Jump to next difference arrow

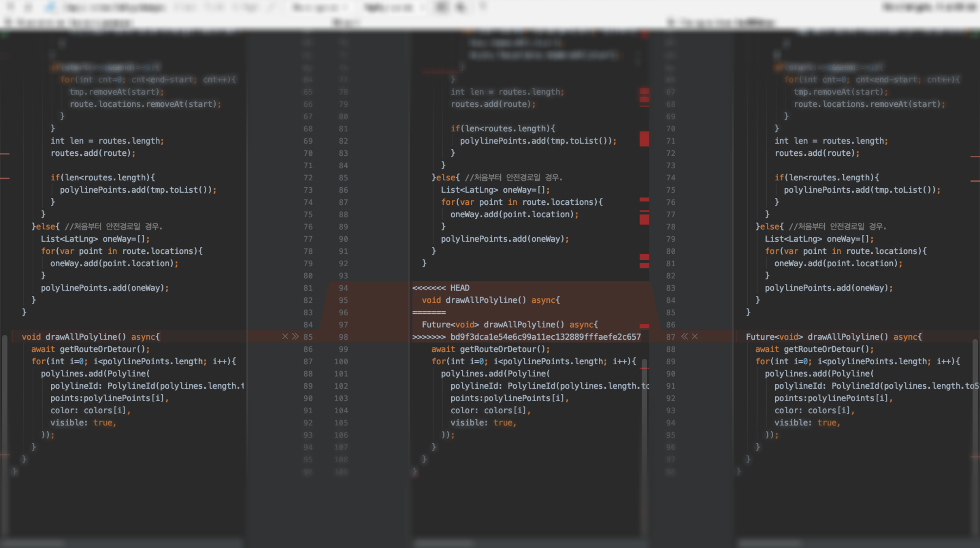(x=28, y=7)
